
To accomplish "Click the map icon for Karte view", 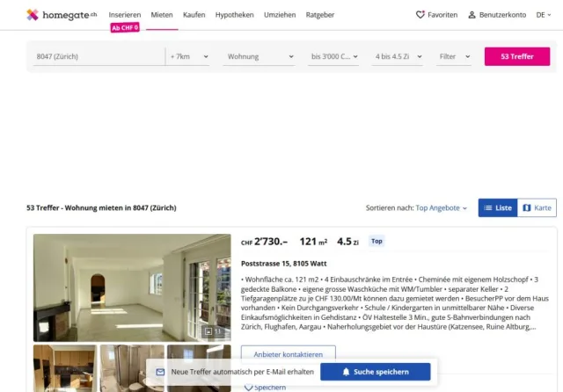I will (x=527, y=207).
